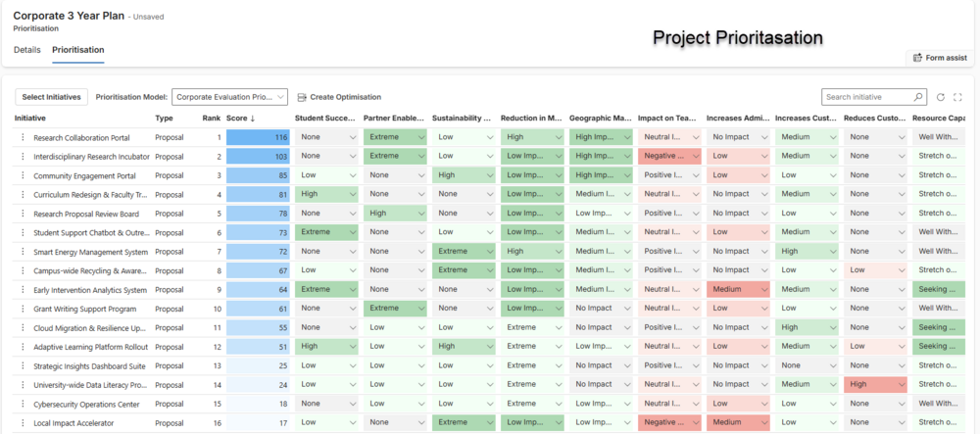Click the Select Initiatives button
Screen dimensions: 980x434
click(x=52, y=97)
